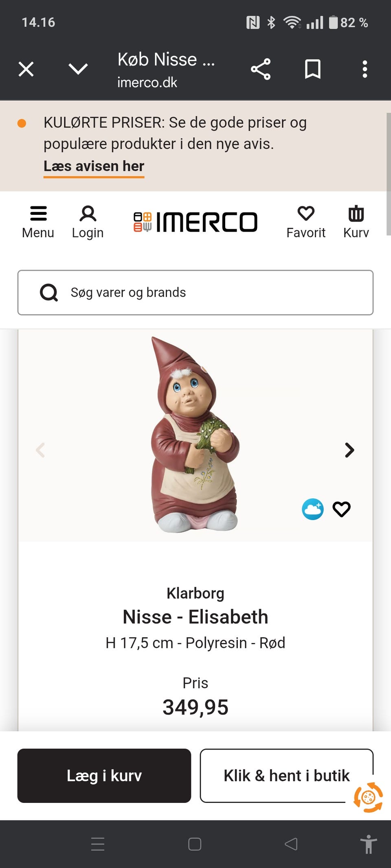Click the search field for products and brands
Image resolution: width=391 pixels, height=868 pixels.
[x=212, y=293]
